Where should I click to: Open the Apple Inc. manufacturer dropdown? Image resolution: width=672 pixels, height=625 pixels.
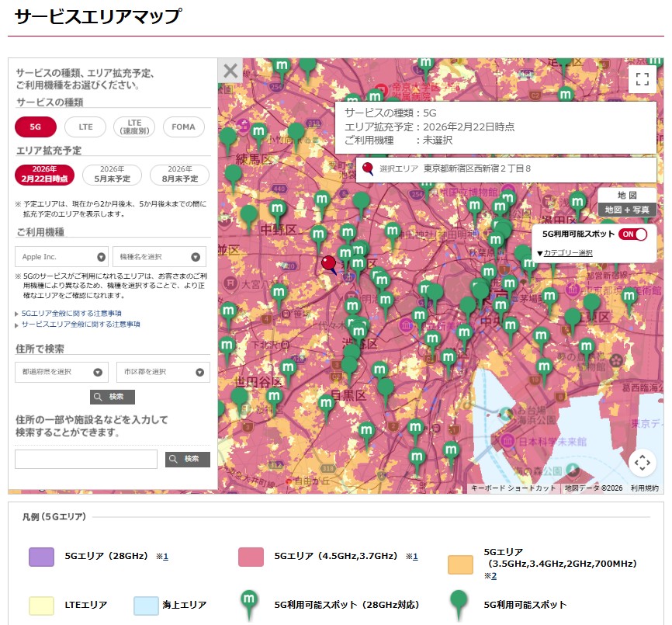(x=61, y=257)
